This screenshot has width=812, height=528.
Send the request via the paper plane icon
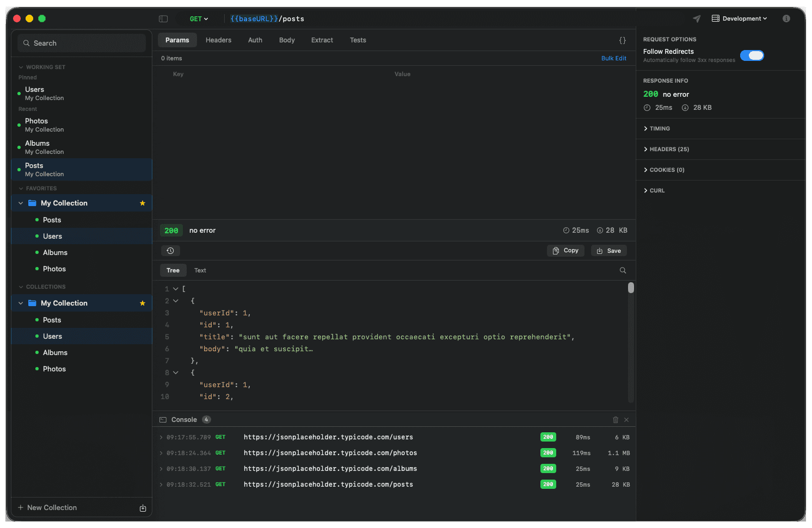click(x=696, y=18)
